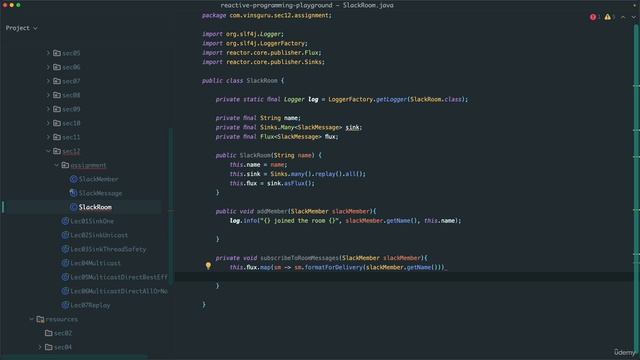
Task: Open Lec02SinkUnicast file
Action: click(x=99, y=235)
